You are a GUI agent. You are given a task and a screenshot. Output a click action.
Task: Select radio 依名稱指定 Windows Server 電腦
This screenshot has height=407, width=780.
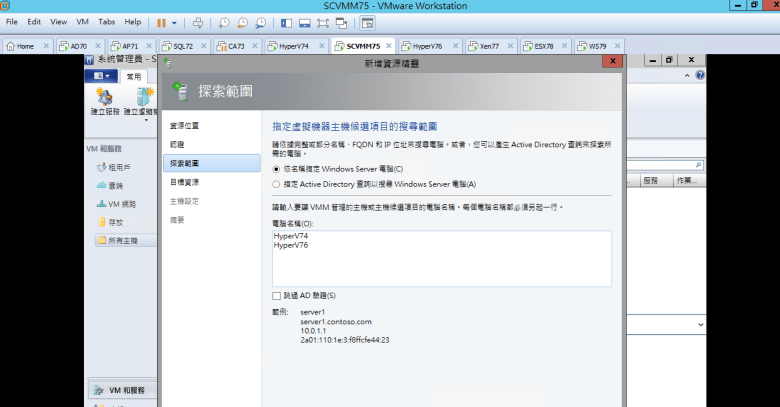[x=277, y=169]
